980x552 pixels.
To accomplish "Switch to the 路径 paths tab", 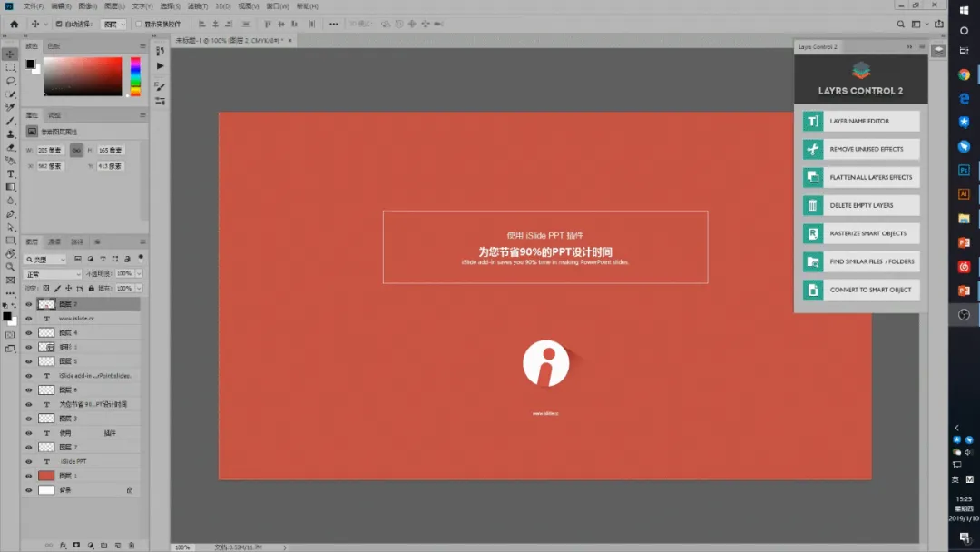I will [x=77, y=241].
